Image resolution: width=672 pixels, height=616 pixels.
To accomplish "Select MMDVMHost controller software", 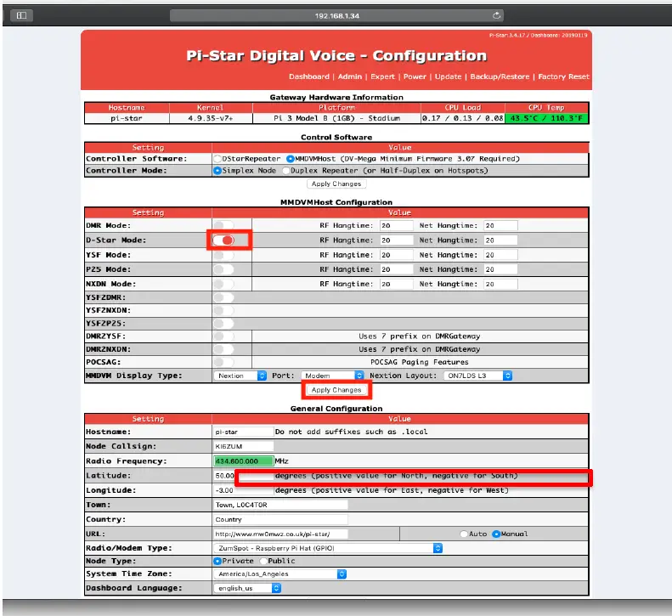I will (291, 159).
